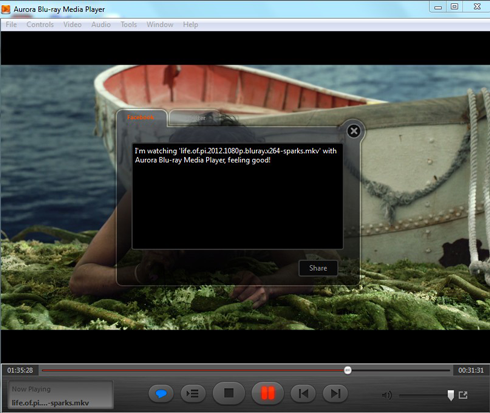Image resolution: width=490 pixels, height=413 pixels.
Task: Mute audio with the speaker icon
Action: coord(387,395)
